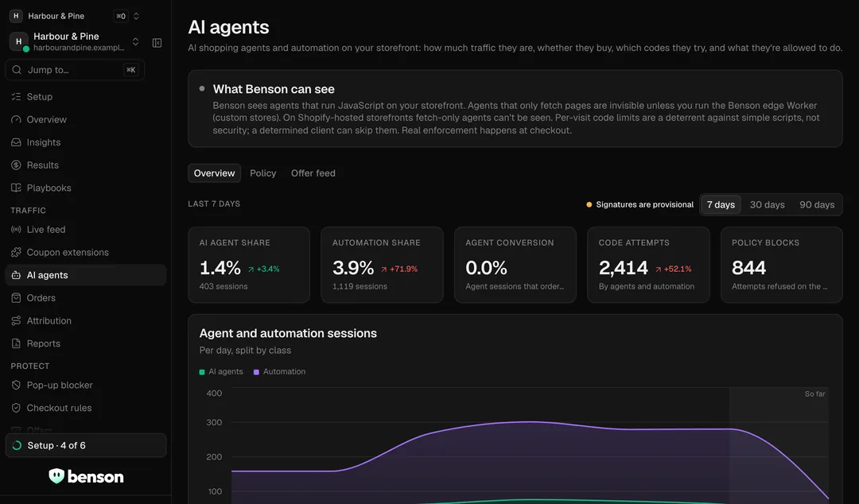The image size is (859, 504).
Task: Click the search magnifier icon
Action: pyautogui.click(x=17, y=70)
